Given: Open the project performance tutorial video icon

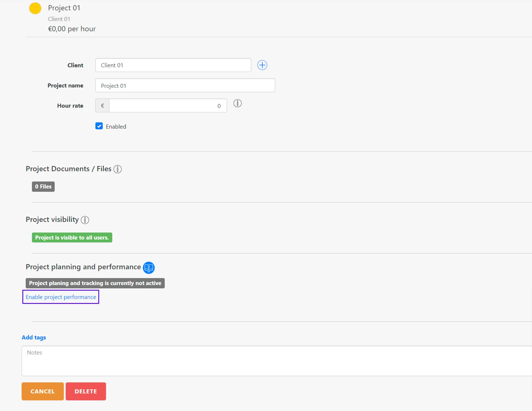Looking at the screenshot, I should coord(149,268).
